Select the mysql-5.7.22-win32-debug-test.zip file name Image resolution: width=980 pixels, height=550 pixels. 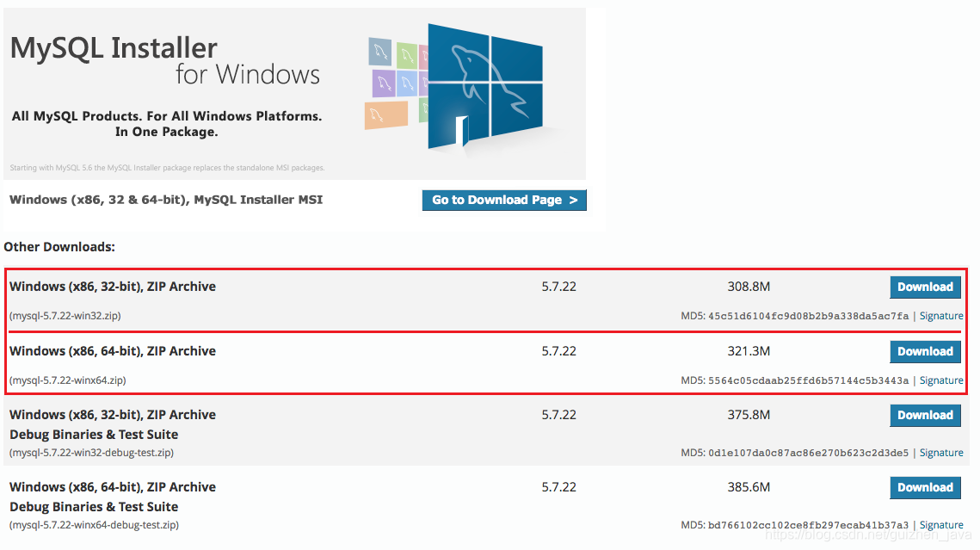click(x=91, y=453)
